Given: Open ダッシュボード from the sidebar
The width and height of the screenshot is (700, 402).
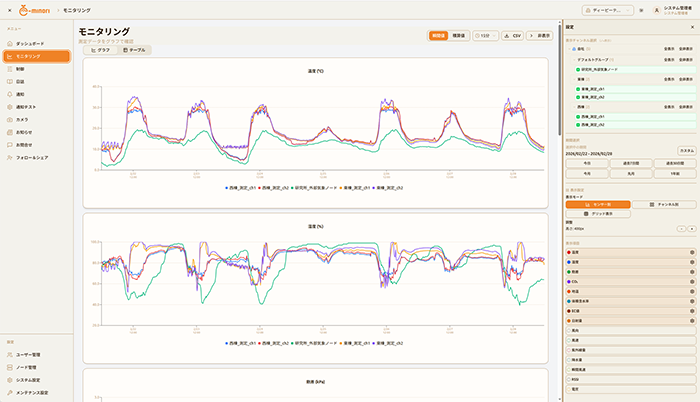Looking at the screenshot, I should click(30, 45).
